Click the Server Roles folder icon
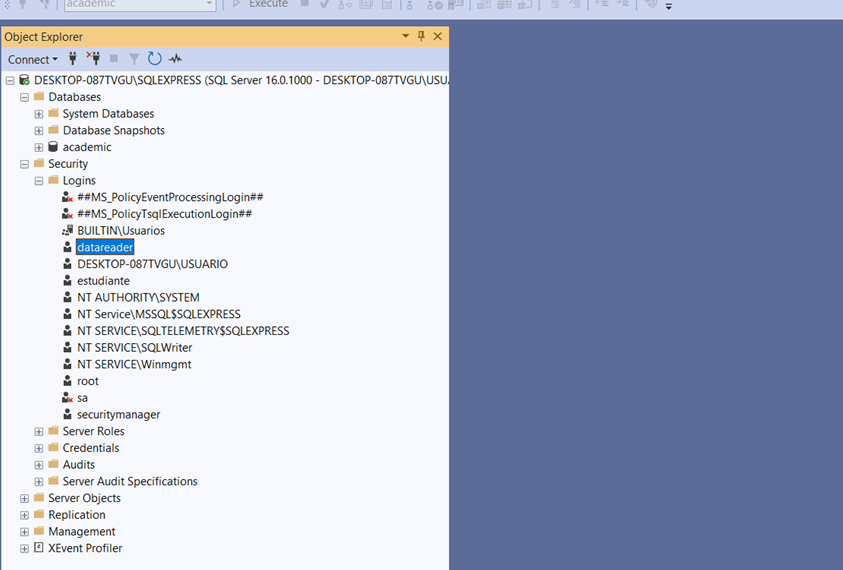 coord(53,430)
